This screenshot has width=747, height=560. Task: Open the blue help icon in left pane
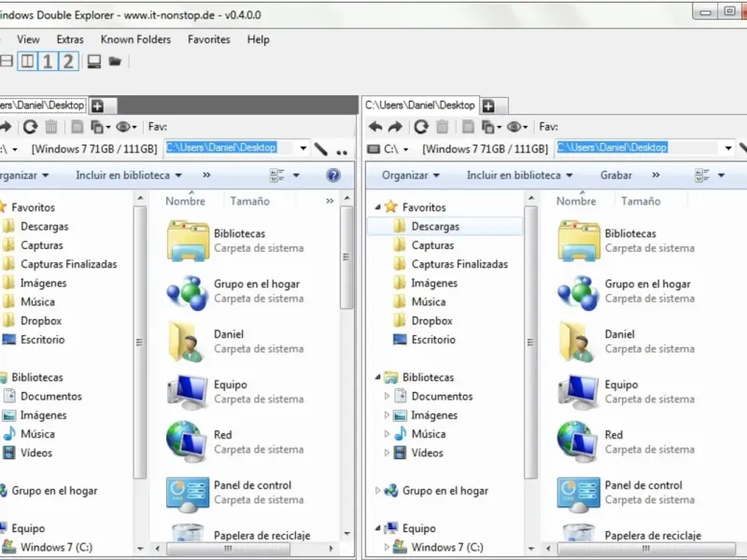[x=333, y=175]
